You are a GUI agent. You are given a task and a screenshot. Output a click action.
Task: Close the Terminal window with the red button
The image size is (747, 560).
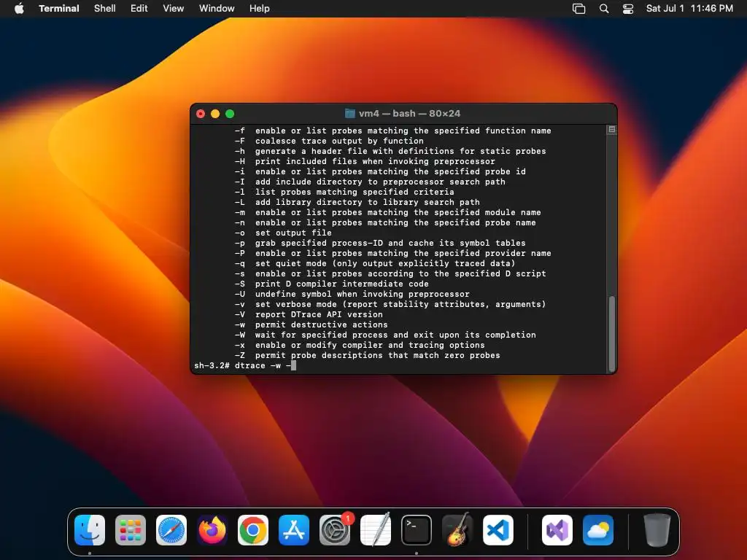click(201, 114)
